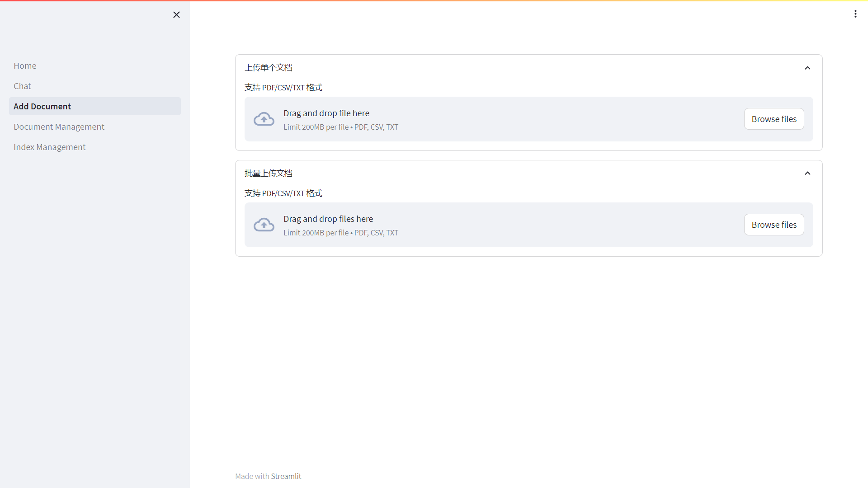Collapse the 上传单个文档 expander chevron
The image size is (868, 488).
coord(807,68)
